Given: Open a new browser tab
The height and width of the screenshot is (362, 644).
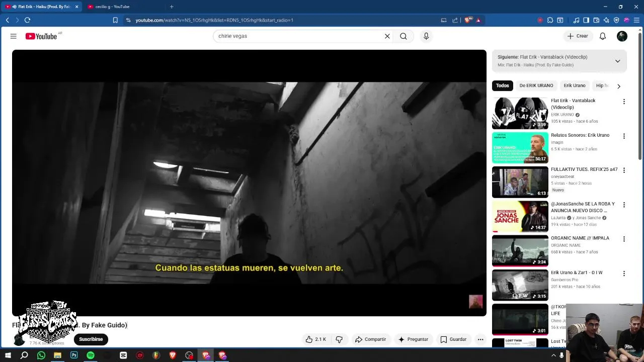Looking at the screenshot, I should 172,7.
